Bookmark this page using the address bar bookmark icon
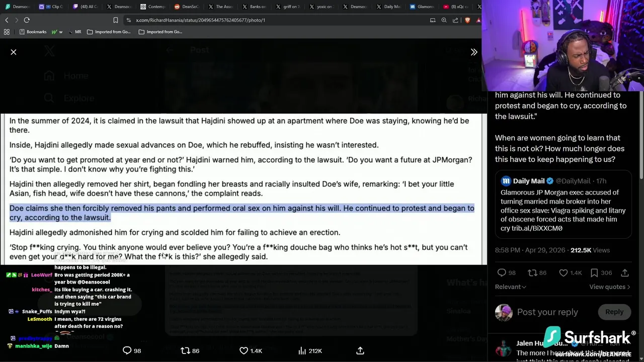Image resolution: width=644 pixels, height=362 pixels. 116,20
